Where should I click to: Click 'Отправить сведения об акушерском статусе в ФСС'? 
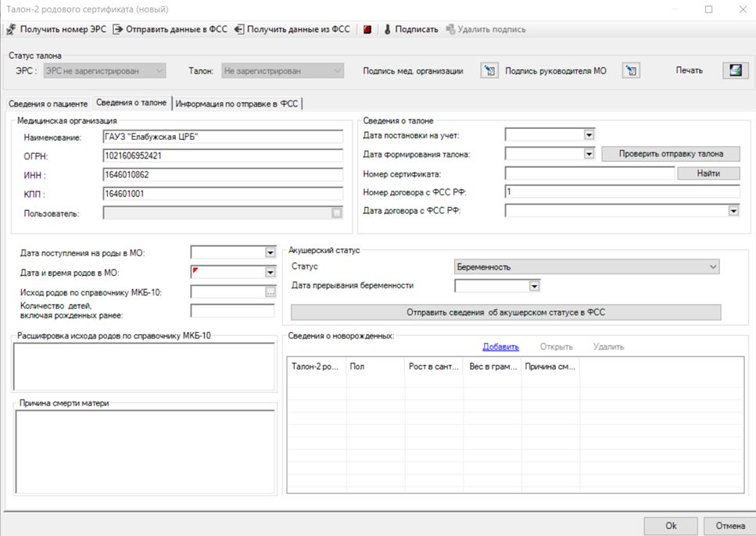click(x=506, y=313)
